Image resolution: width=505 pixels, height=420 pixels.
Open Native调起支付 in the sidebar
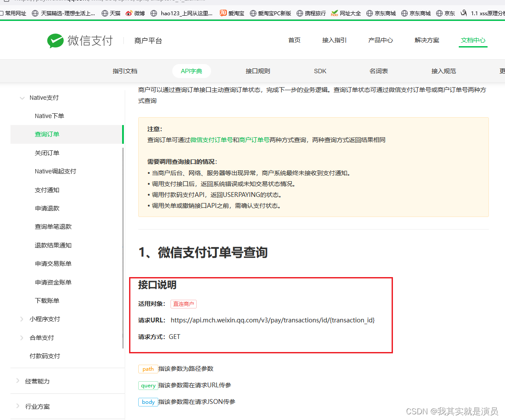tap(55, 171)
